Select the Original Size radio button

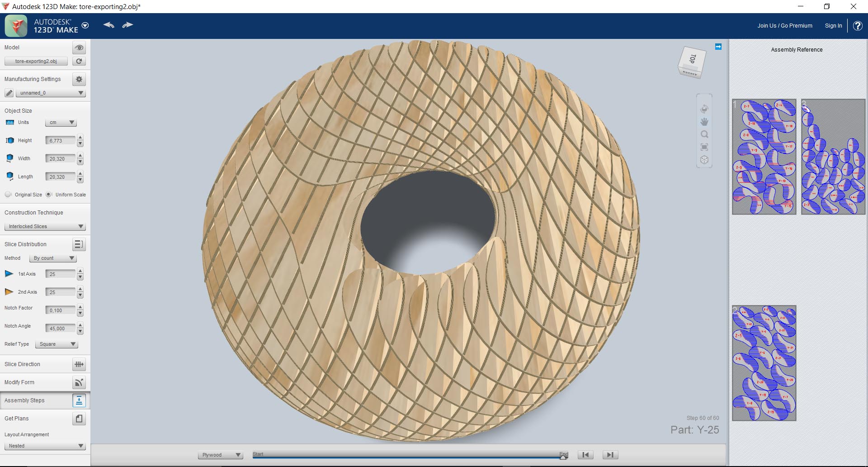point(8,195)
